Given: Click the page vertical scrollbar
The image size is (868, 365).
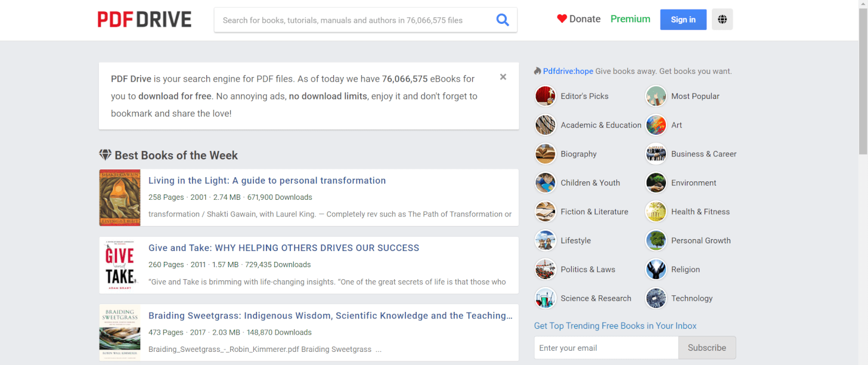Looking at the screenshot, I should (x=863, y=182).
